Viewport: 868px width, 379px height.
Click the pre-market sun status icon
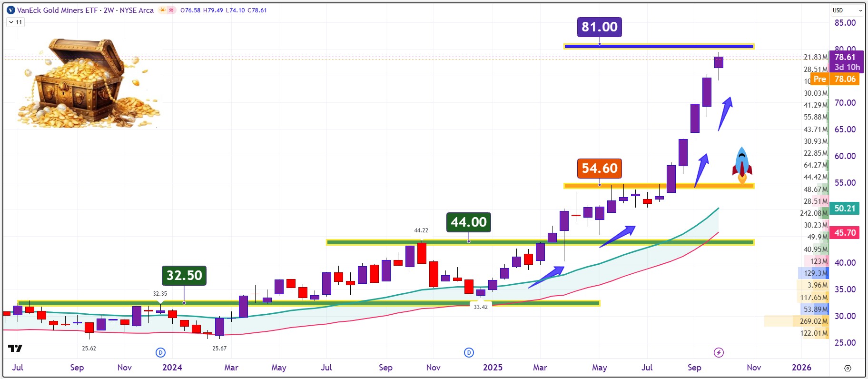click(x=163, y=10)
